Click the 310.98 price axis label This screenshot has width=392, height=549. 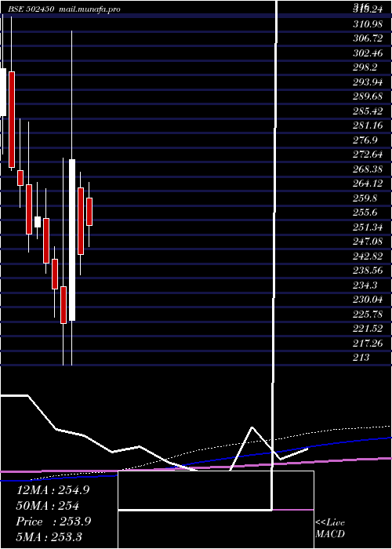[368, 24]
